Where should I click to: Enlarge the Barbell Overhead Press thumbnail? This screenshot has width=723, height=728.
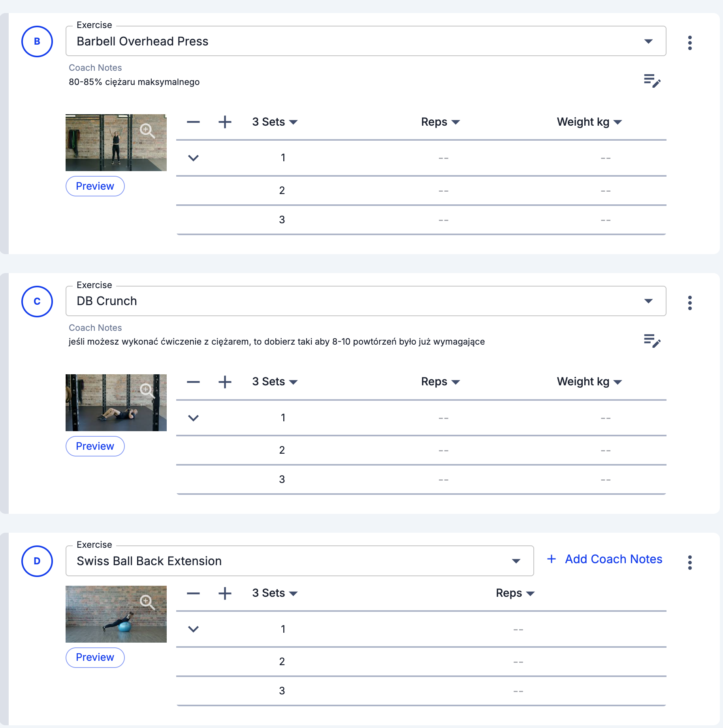click(147, 130)
